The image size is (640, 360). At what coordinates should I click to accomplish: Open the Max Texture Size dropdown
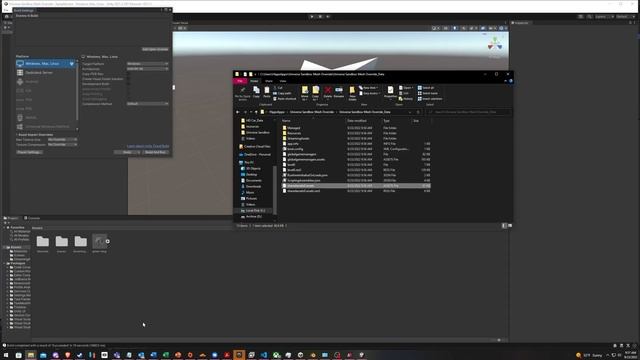pos(62,140)
